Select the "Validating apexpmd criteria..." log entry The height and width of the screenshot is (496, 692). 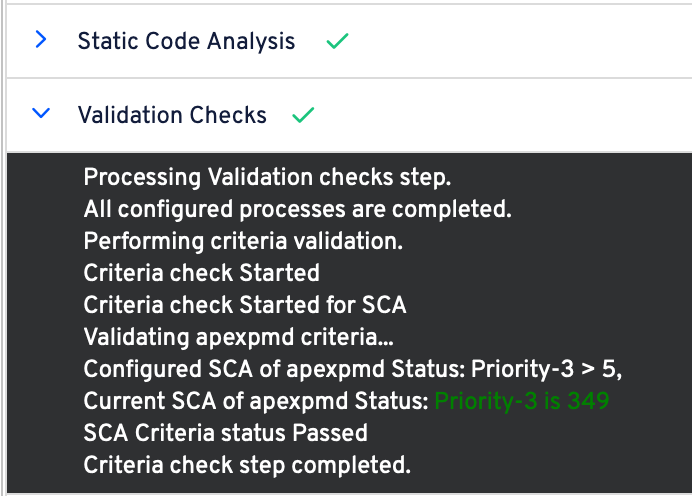tap(232, 337)
